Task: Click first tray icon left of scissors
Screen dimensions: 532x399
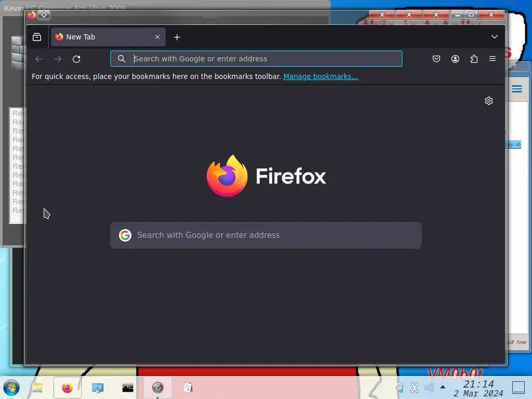Action: point(400,388)
